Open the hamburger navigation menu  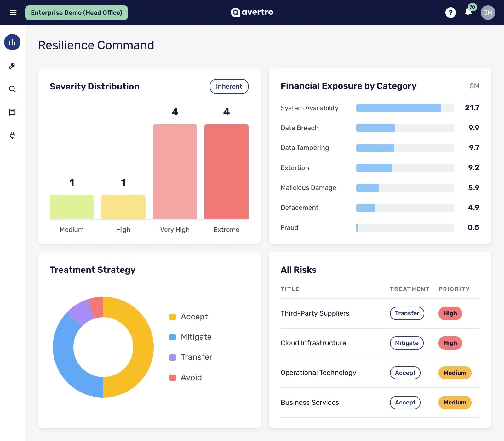click(x=13, y=13)
